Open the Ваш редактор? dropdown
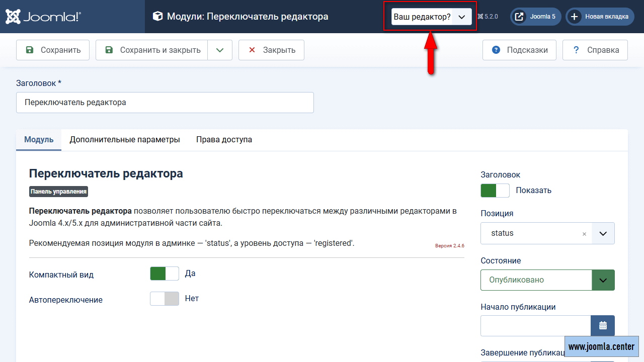The width and height of the screenshot is (644, 362). (431, 17)
